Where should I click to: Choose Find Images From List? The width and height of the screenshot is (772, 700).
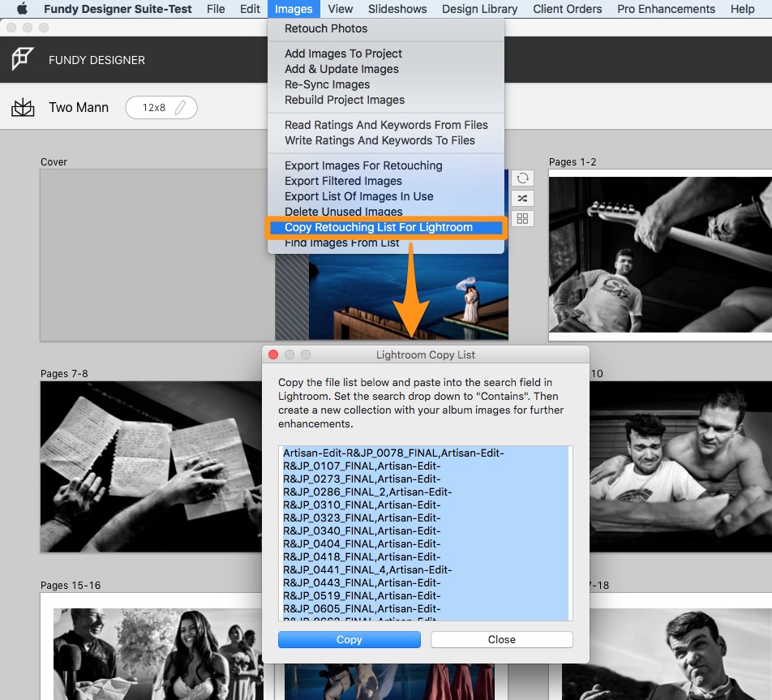(x=386, y=243)
